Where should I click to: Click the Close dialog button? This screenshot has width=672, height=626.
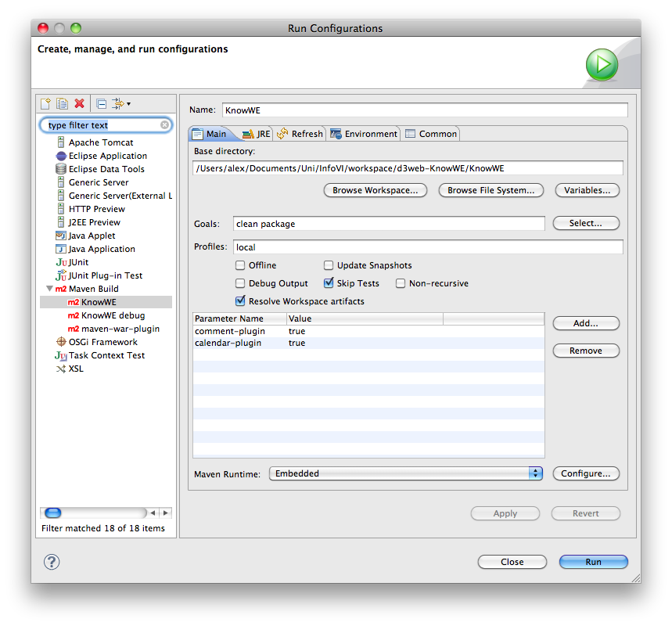512,562
